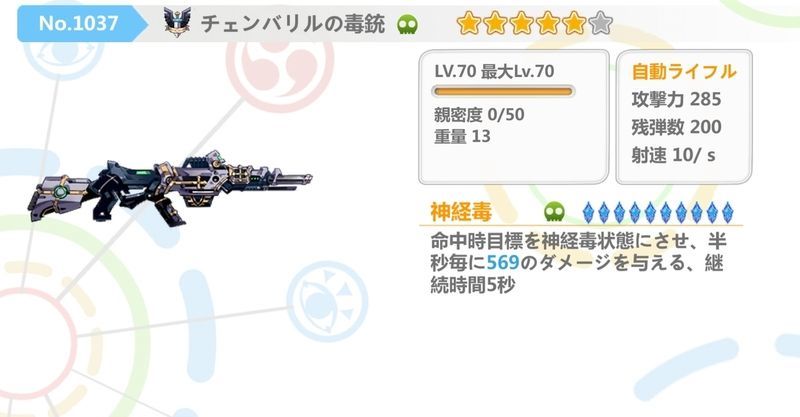Click the green skull icon beside weapon name
The width and height of the screenshot is (800, 417).
point(408,24)
